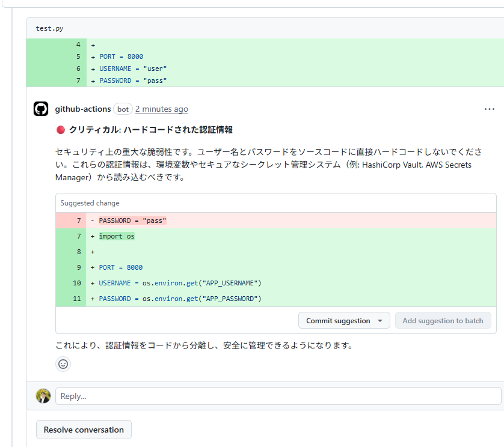Click the '2 minutes ago' timestamp link
Screen dimensions: 504x447
click(x=162, y=109)
